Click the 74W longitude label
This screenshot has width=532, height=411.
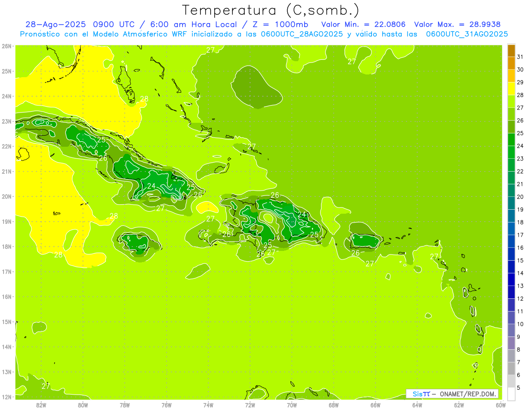pyautogui.click(x=208, y=405)
